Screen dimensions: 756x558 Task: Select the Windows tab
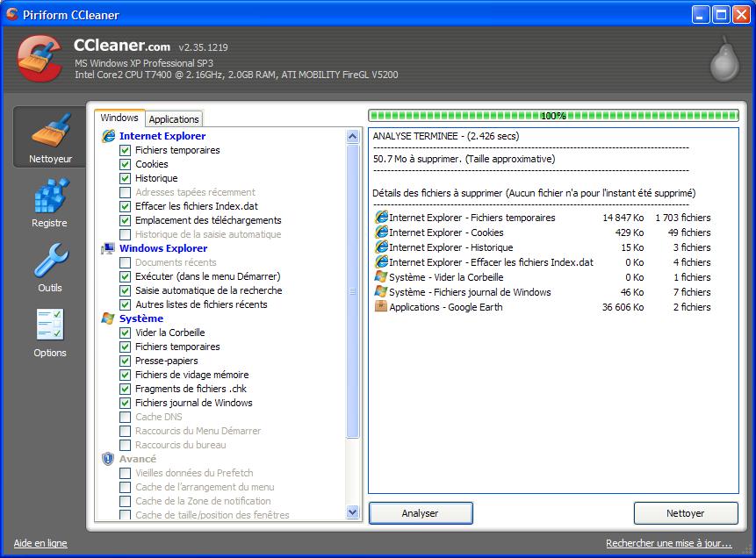click(119, 118)
